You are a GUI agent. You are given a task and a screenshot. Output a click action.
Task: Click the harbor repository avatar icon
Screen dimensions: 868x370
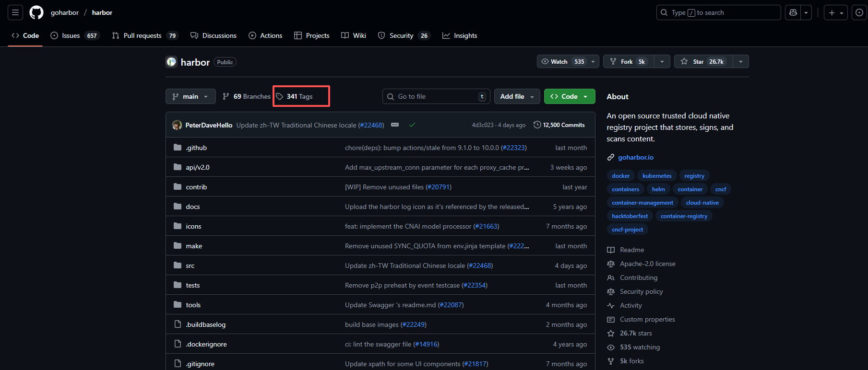coord(171,62)
